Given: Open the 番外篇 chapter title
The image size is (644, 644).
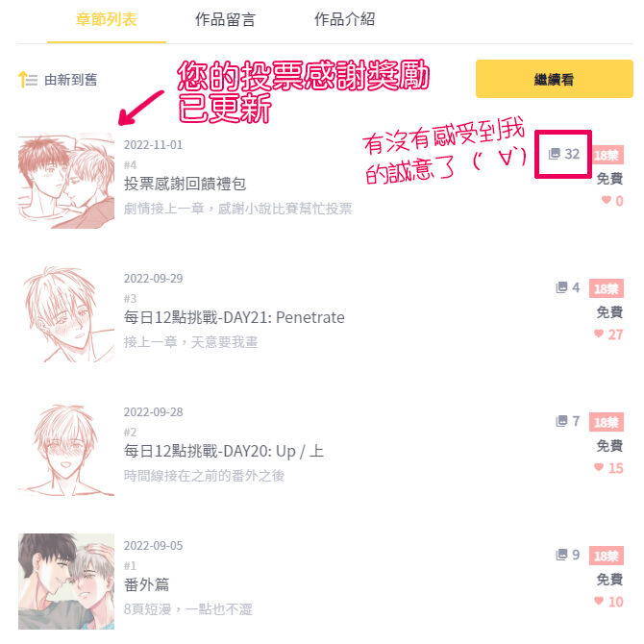Looking at the screenshot, I should click(x=147, y=584).
